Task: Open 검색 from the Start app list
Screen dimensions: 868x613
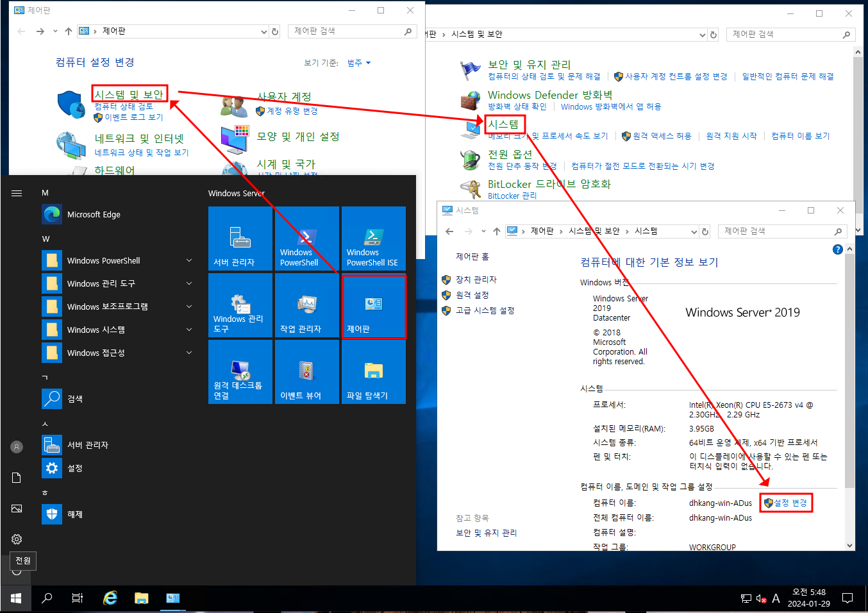Action: click(117, 399)
